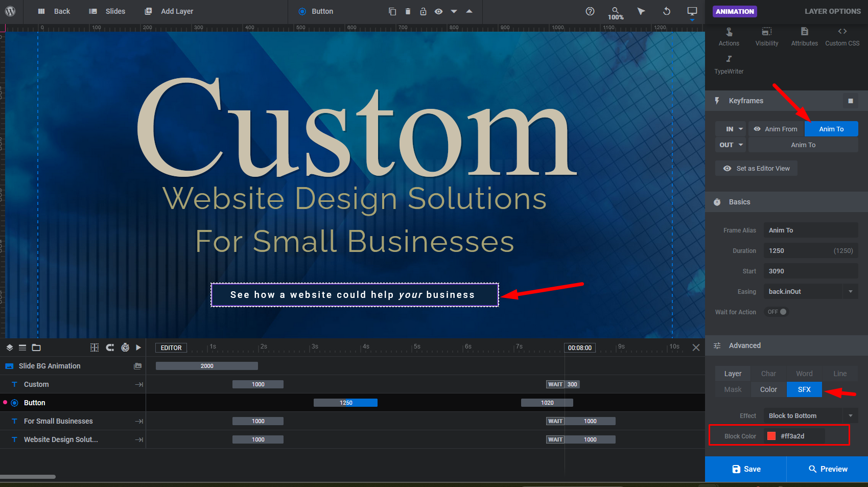Lock the selected Button layer
Image resolution: width=868 pixels, height=487 pixels.
pyautogui.click(x=423, y=11)
